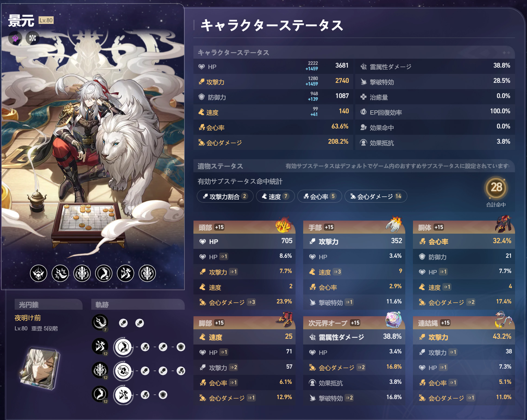Click the 28 total hits badge
The height and width of the screenshot is (420, 527).
[x=496, y=187]
